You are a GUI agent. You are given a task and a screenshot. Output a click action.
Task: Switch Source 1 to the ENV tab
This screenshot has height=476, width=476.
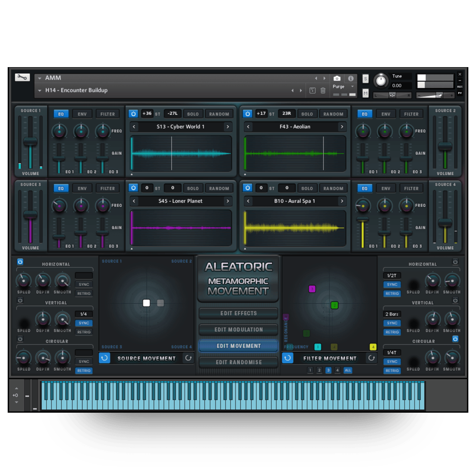tap(82, 114)
